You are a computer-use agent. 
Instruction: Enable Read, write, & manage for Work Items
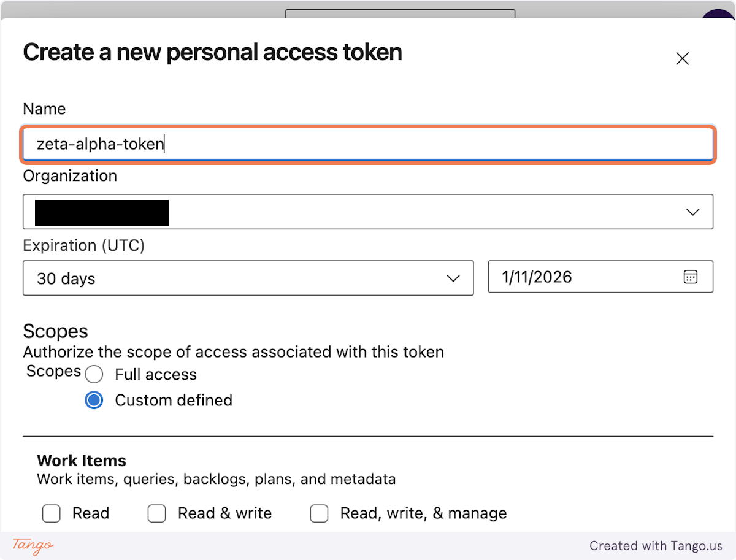pos(320,513)
